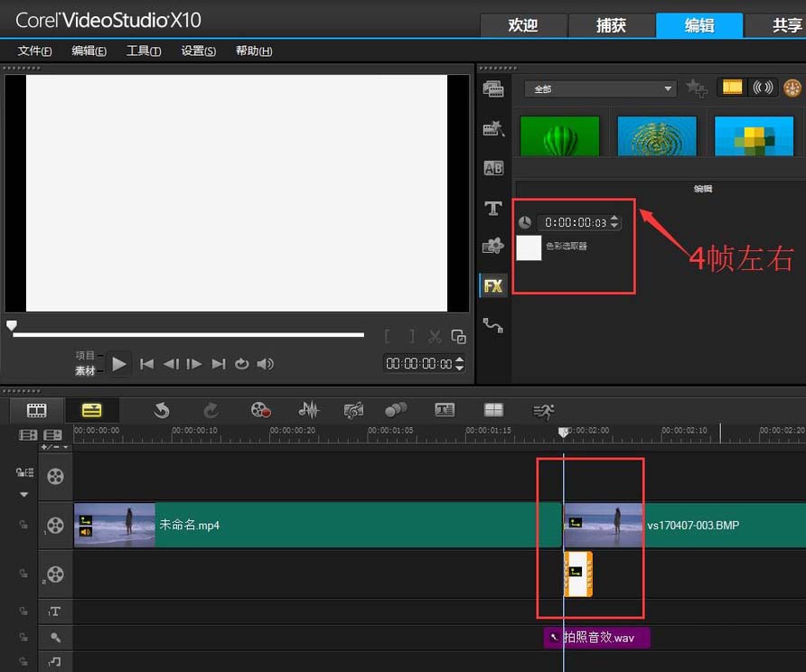Screen dimensions: 806x672
Task: Open the 编辑(E) menu
Action: (x=89, y=51)
